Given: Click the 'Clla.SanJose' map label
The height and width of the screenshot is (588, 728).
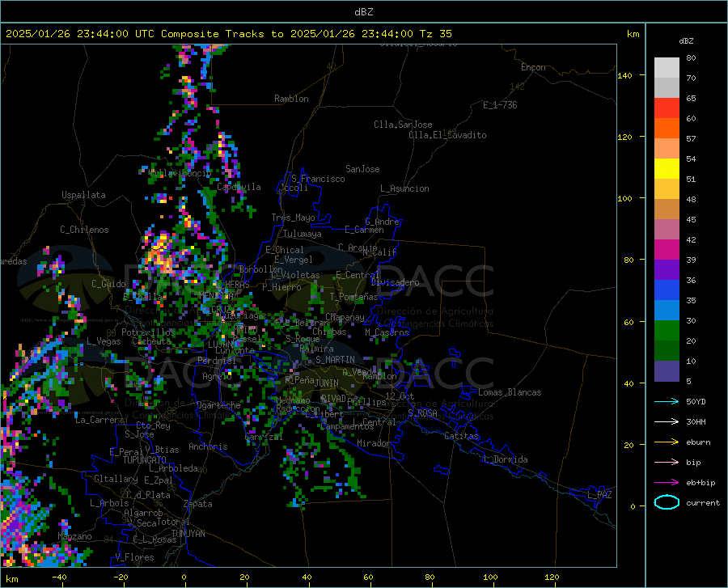Looking at the screenshot, I should [x=403, y=125].
